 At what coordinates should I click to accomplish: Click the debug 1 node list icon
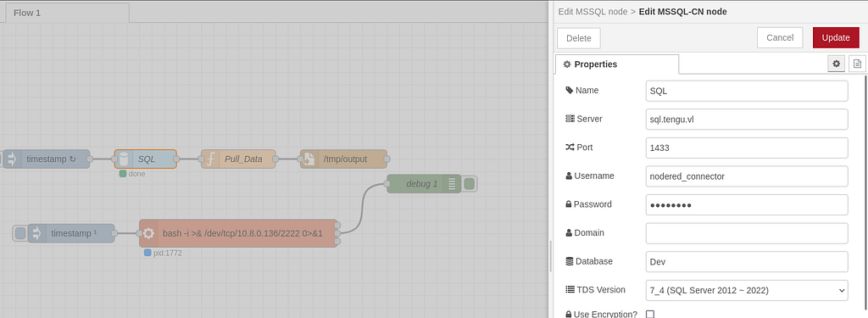click(453, 184)
